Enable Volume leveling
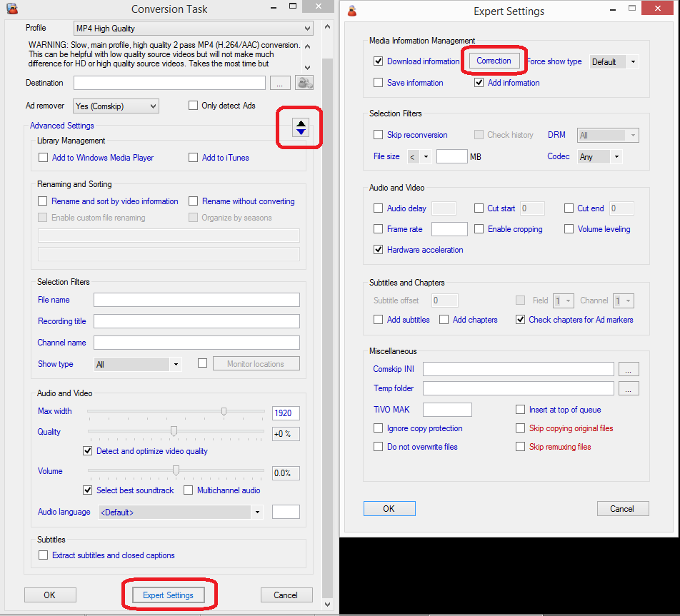 coord(569,228)
